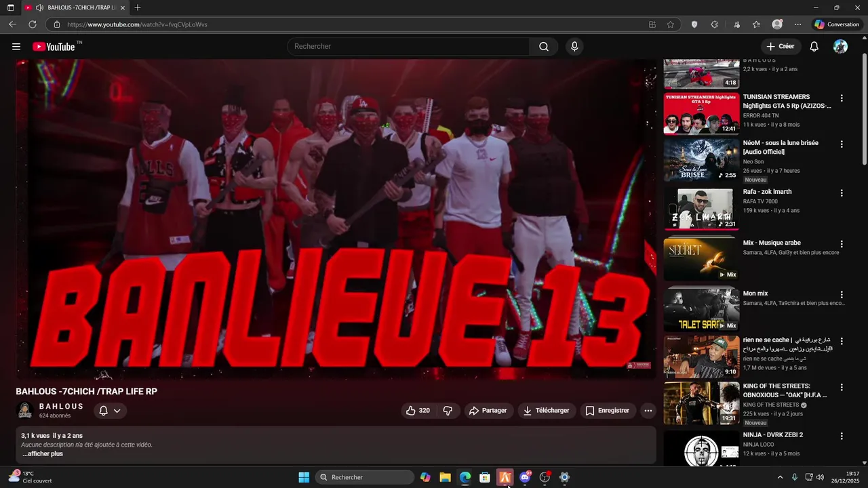Open BAHLOUS channel avatar

click(x=25, y=411)
